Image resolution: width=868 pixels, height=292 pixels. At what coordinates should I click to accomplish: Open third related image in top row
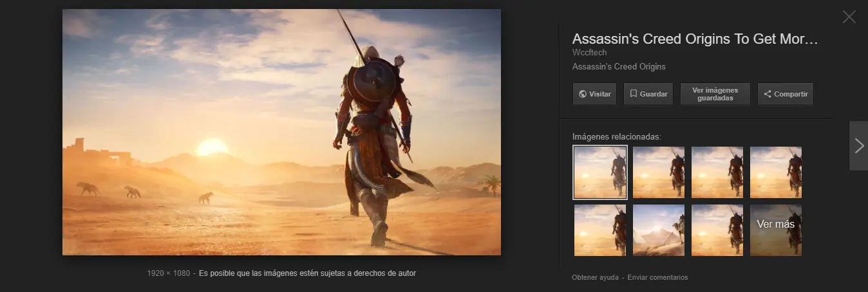(717, 172)
